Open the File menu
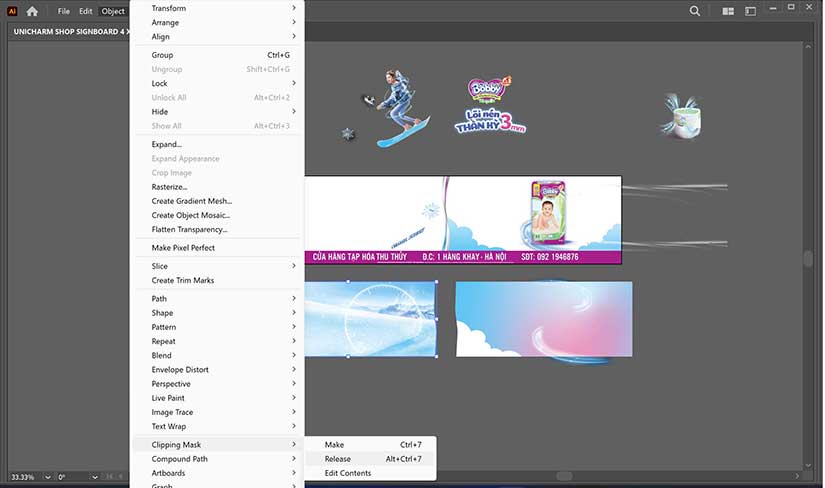The height and width of the screenshot is (488, 825). 64,11
